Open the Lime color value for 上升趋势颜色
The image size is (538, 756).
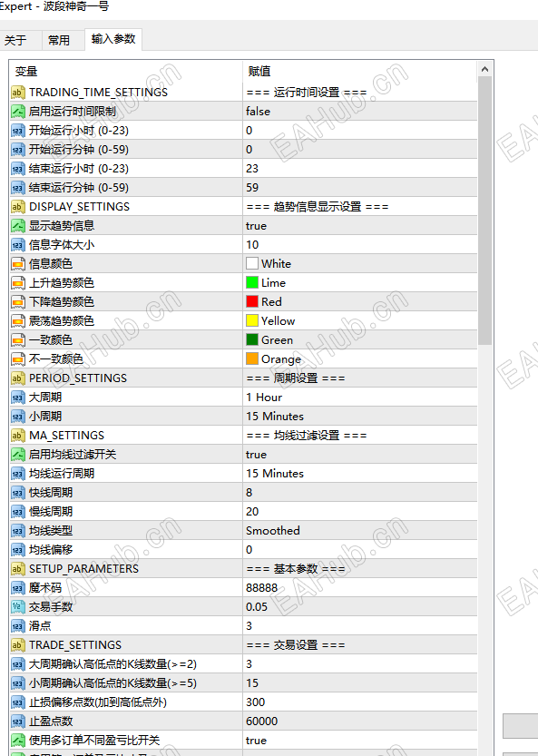click(359, 282)
